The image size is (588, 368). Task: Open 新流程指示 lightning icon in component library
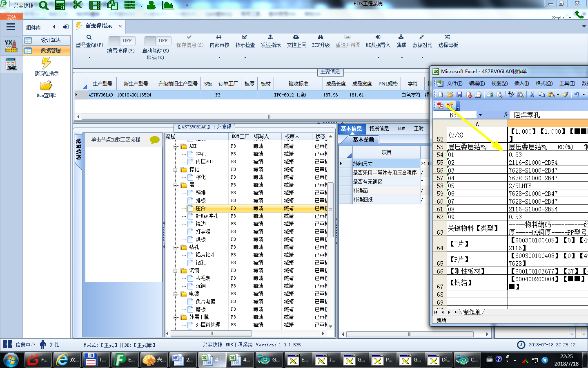[x=46, y=63]
